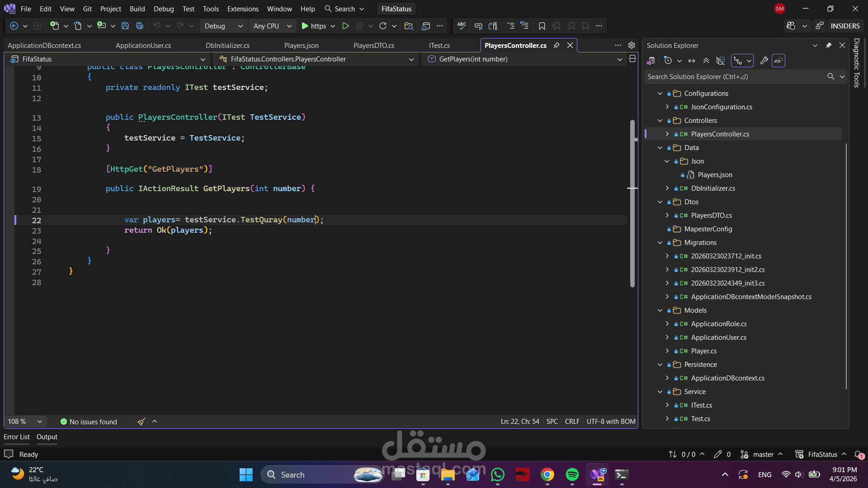Switch to DbInitializer.cs tab
The width and height of the screenshot is (868, 488).
pyautogui.click(x=227, y=45)
